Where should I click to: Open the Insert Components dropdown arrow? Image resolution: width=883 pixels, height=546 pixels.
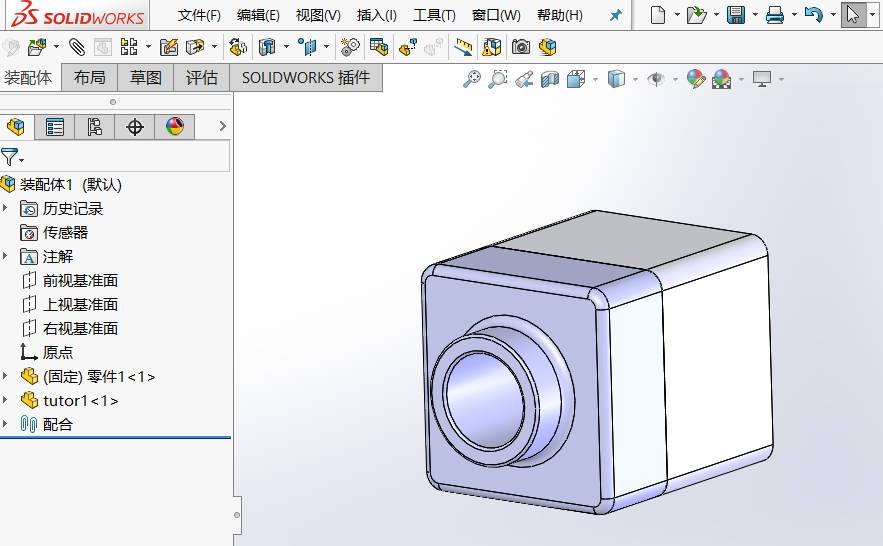[56, 47]
